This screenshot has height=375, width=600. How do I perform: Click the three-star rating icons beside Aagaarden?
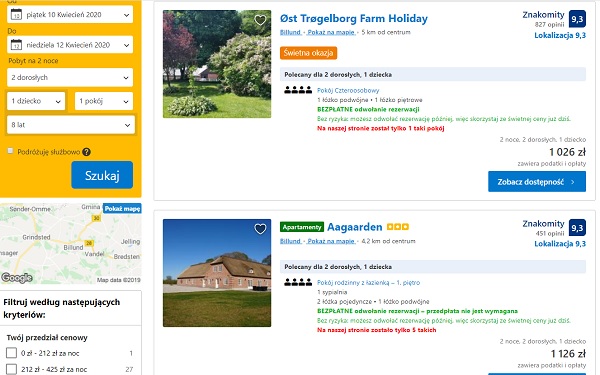pos(398,227)
